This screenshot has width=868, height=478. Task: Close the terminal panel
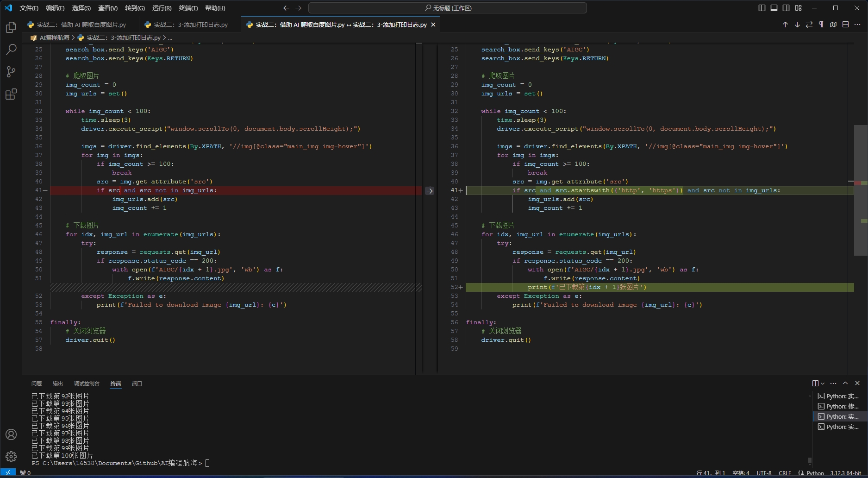857,383
